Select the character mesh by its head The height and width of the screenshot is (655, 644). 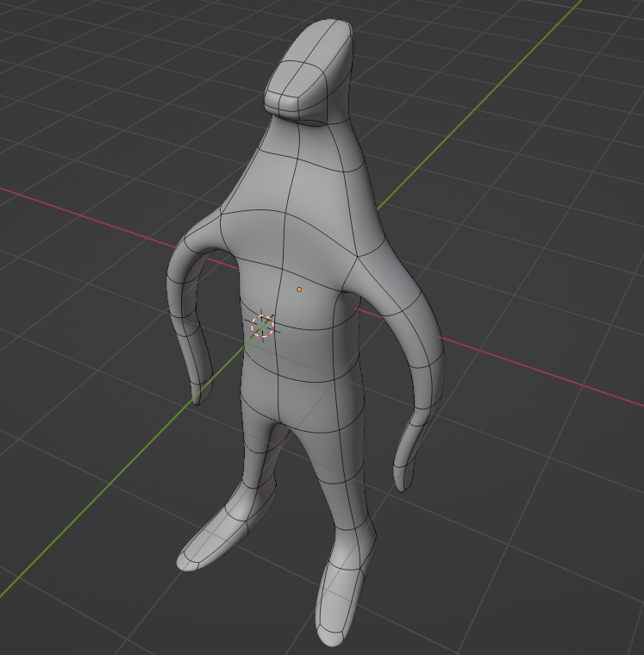click(x=309, y=71)
